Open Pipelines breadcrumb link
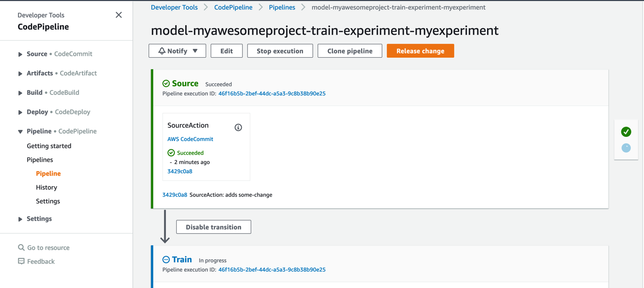The image size is (644, 288). click(x=282, y=7)
